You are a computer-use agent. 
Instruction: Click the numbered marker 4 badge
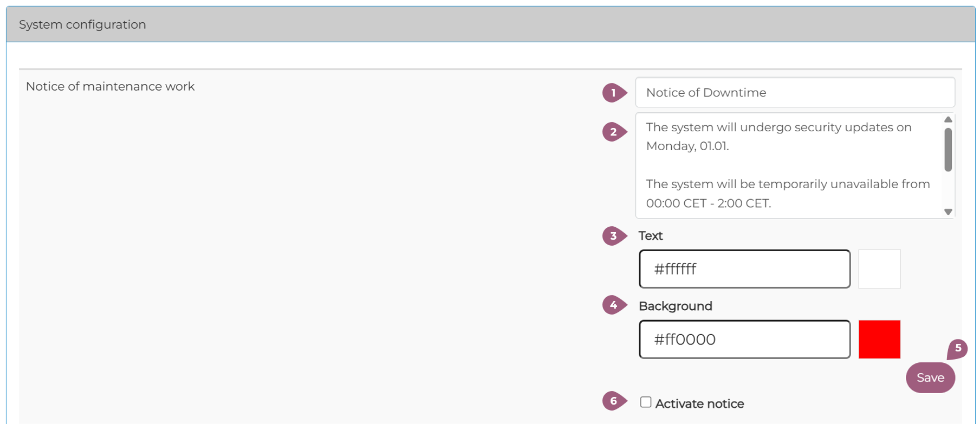tap(614, 305)
